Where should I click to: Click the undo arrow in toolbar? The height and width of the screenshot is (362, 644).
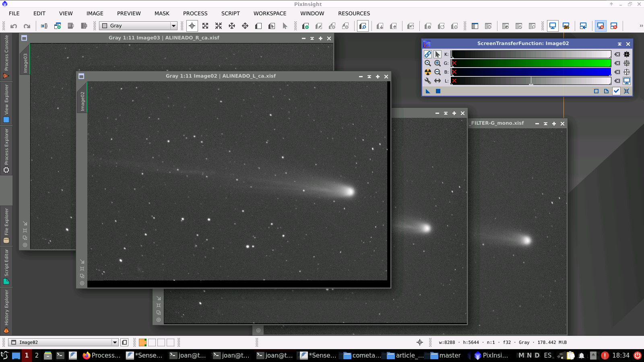tap(14, 26)
